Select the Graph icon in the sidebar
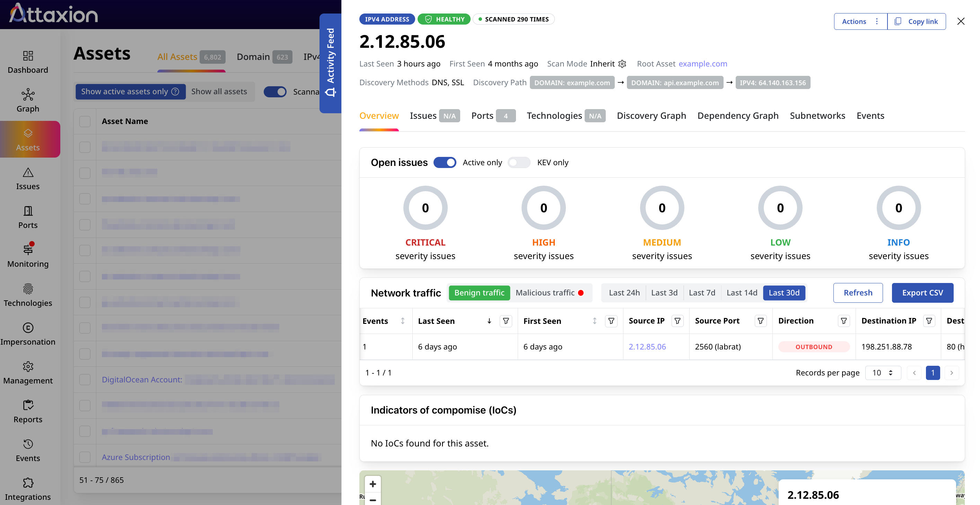The width and height of the screenshot is (980, 505). pos(27,94)
